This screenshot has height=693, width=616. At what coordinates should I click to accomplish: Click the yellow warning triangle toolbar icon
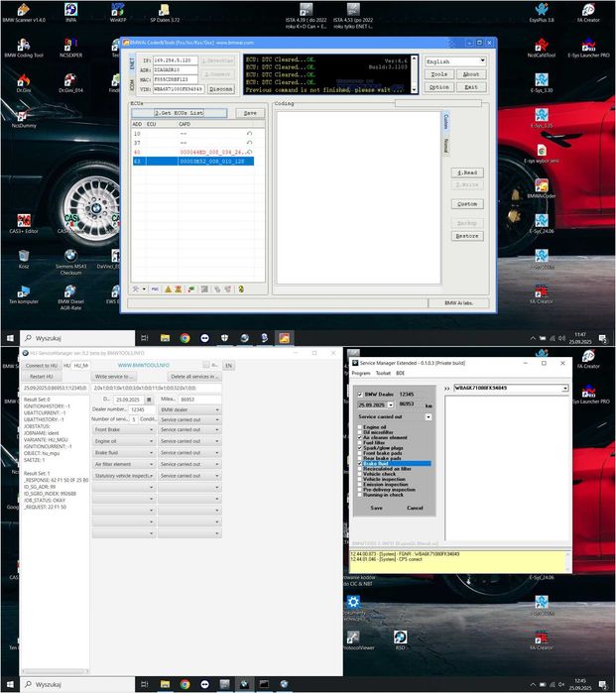tap(168, 289)
